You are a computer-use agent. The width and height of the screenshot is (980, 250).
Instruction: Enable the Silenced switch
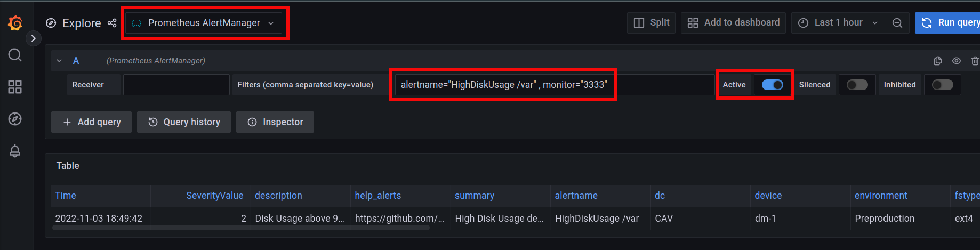click(x=857, y=85)
